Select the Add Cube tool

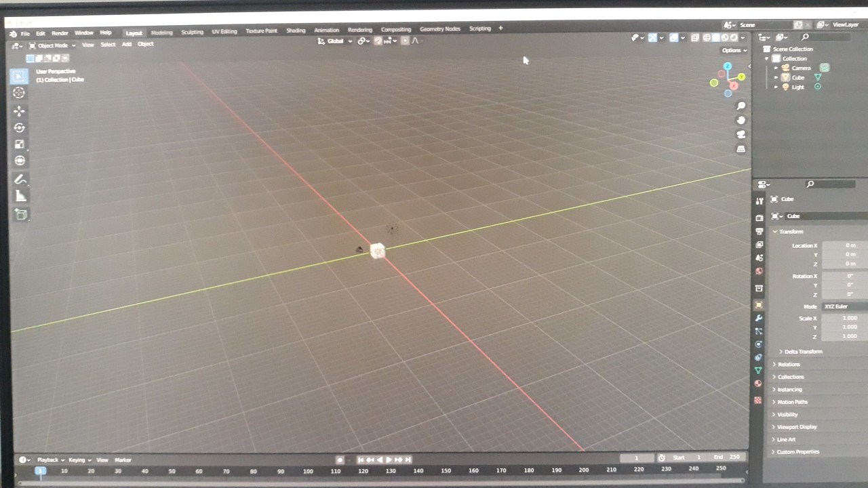[21, 214]
